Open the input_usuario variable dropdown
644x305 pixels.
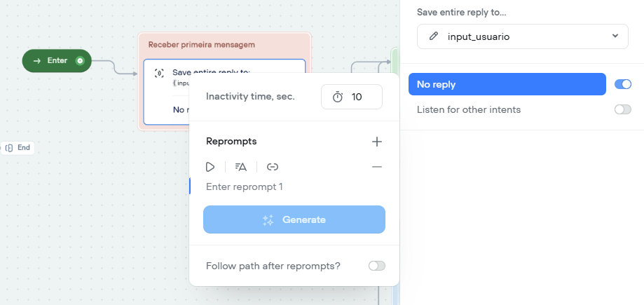(523, 36)
